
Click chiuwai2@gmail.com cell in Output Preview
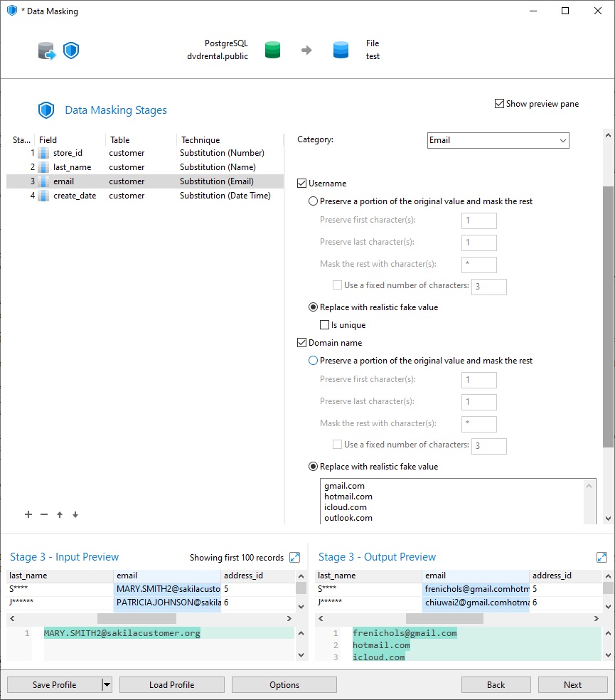[476, 603]
